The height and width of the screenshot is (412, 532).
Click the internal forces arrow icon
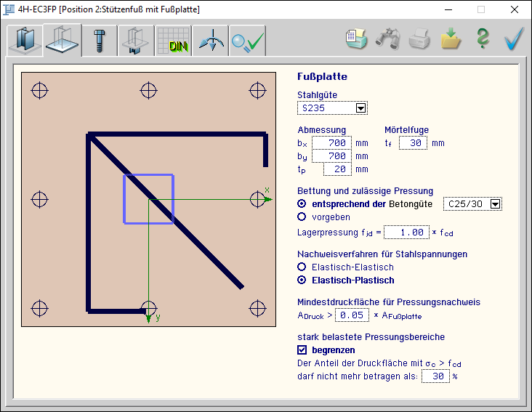[210, 41]
